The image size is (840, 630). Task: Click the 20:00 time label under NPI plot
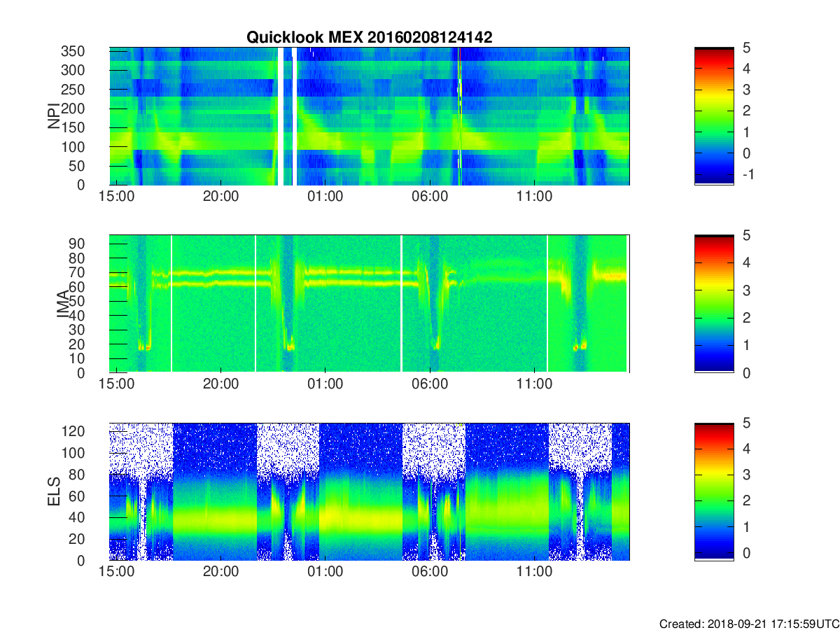tap(221, 197)
